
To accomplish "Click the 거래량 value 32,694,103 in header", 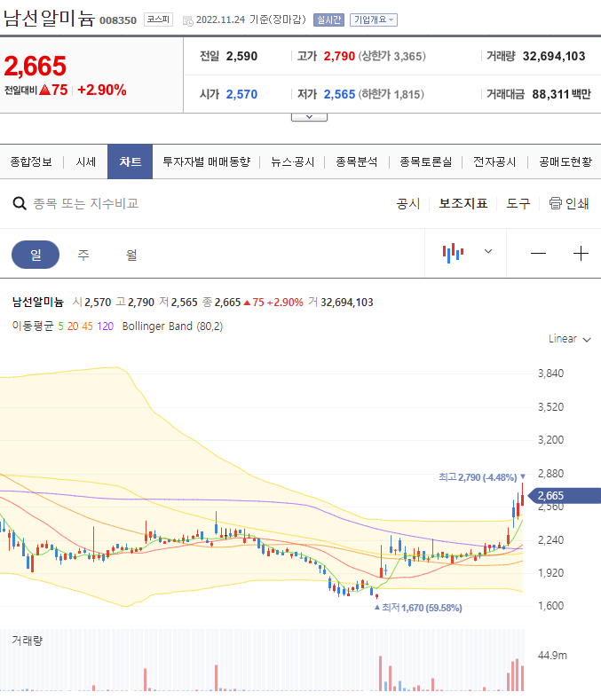I will pos(554,56).
